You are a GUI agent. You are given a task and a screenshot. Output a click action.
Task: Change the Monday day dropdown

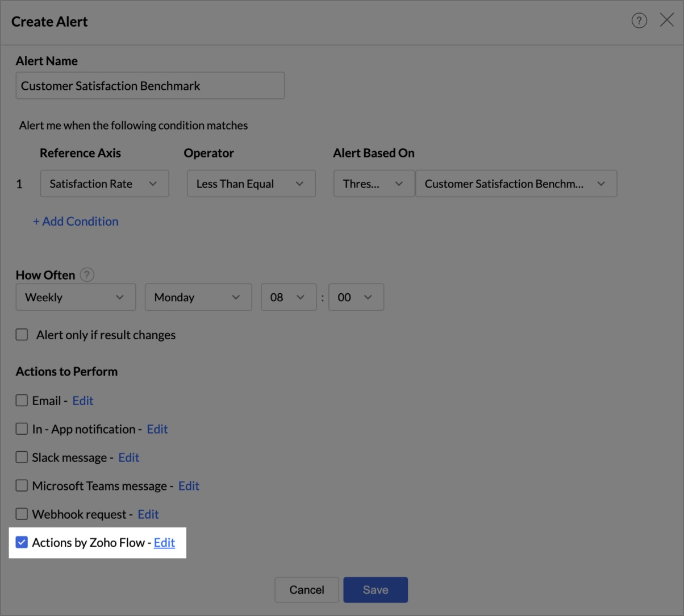click(x=198, y=297)
